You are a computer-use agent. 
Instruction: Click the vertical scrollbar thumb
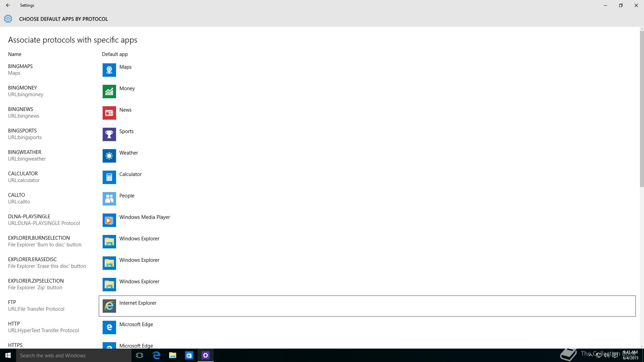(x=642, y=109)
